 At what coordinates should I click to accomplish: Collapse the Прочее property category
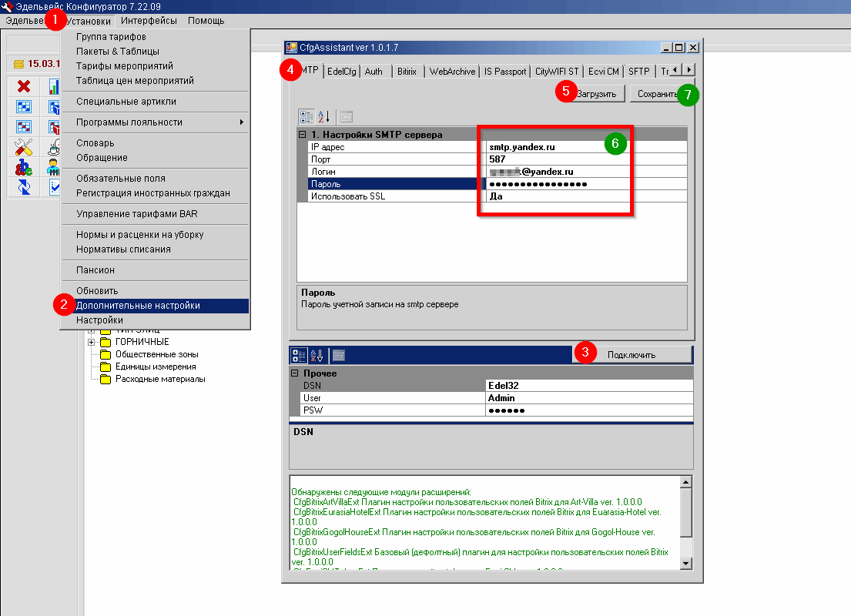(295, 373)
